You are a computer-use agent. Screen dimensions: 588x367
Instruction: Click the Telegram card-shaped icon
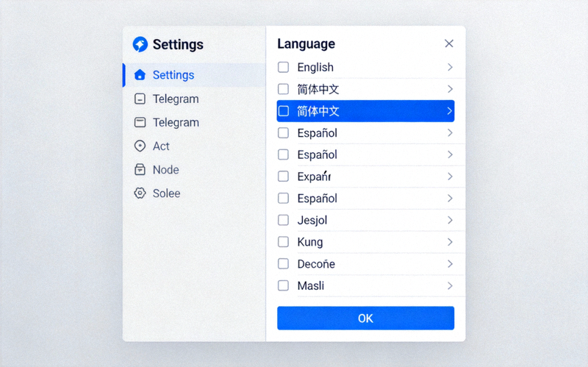pyautogui.click(x=140, y=123)
